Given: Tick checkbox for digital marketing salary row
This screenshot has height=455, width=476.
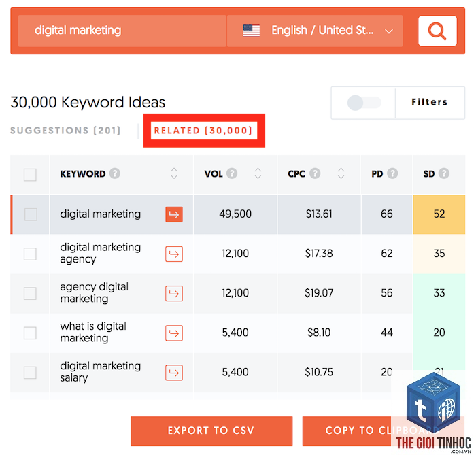Looking at the screenshot, I should point(30,373).
